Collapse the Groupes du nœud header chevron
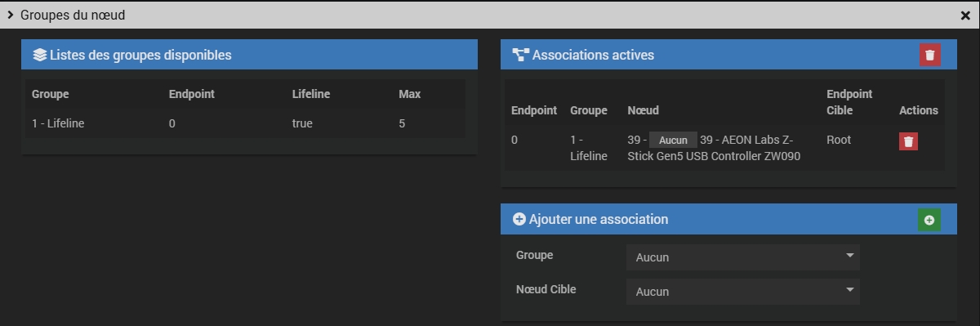The width and height of the screenshot is (980, 326). (x=10, y=15)
